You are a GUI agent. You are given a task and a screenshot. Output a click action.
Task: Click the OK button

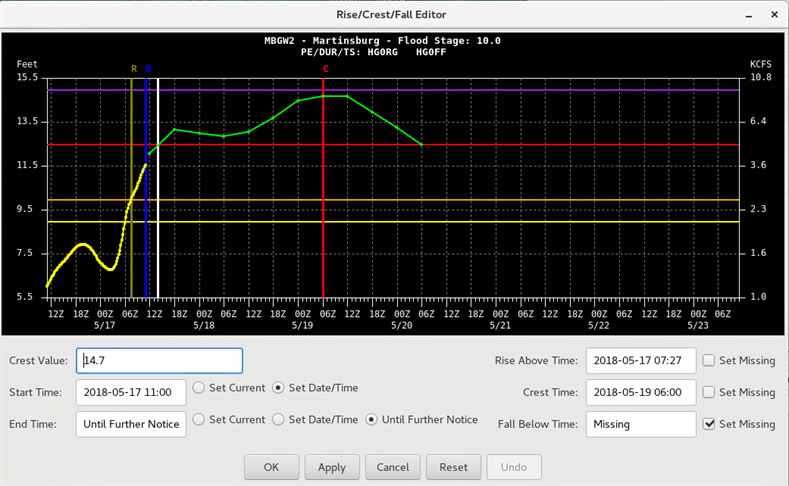coord(271,467)
